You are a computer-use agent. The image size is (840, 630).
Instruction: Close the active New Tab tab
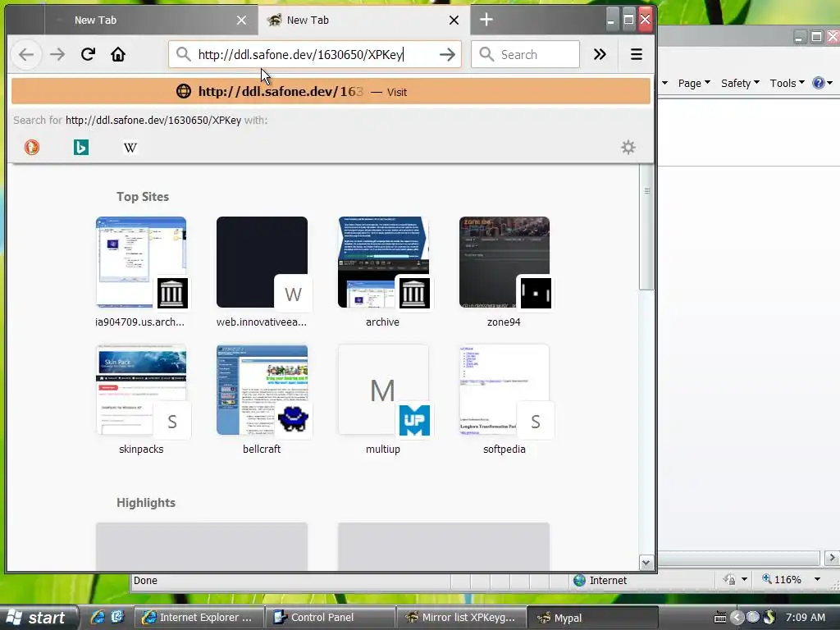coord(454,20)
